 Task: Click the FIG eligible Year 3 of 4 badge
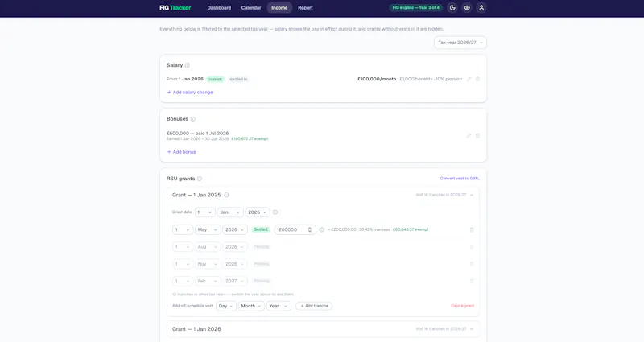tap(415, 8)
